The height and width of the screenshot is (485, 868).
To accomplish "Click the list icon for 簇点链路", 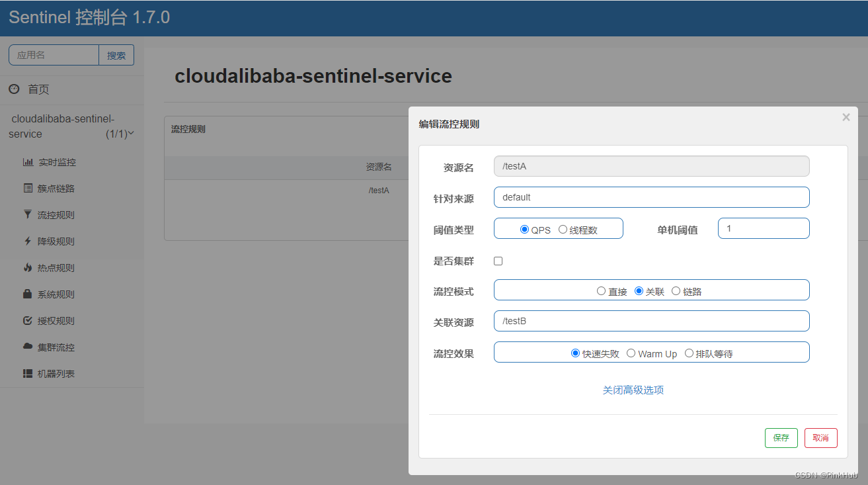I will coord(28,189).
